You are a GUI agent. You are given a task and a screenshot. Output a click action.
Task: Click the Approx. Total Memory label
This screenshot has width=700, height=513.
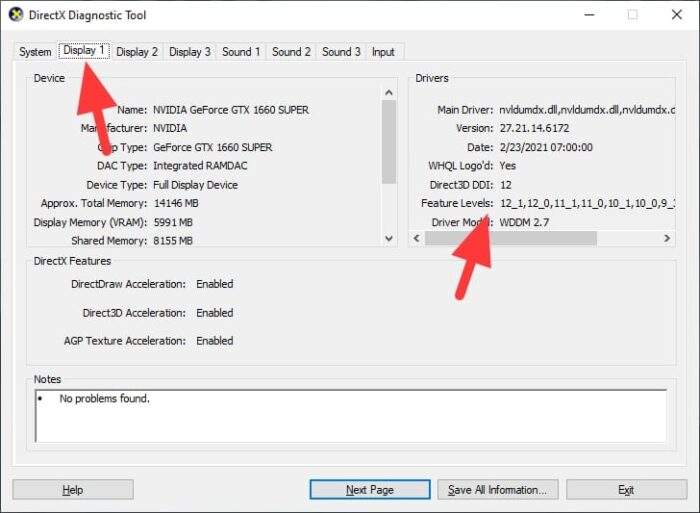point(94,203)
